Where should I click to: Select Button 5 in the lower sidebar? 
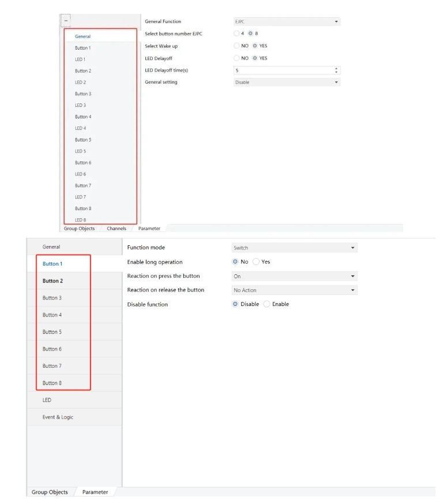coord(52,332)
